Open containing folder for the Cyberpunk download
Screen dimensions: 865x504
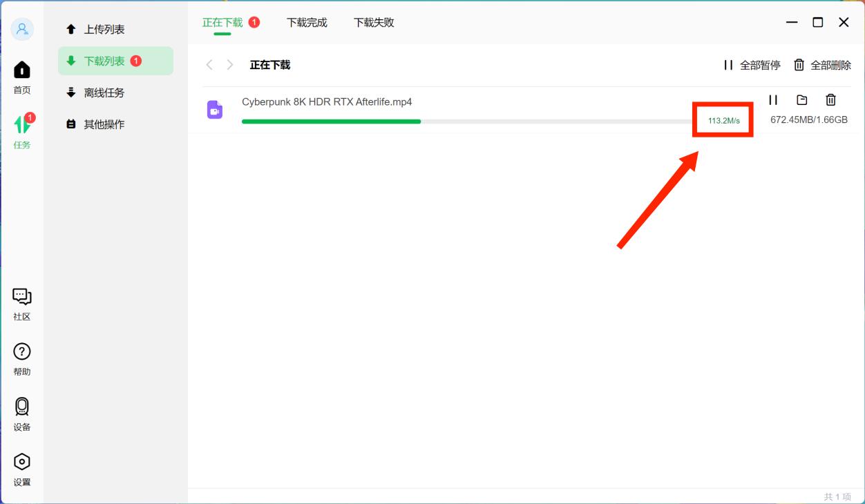(801, 99)
